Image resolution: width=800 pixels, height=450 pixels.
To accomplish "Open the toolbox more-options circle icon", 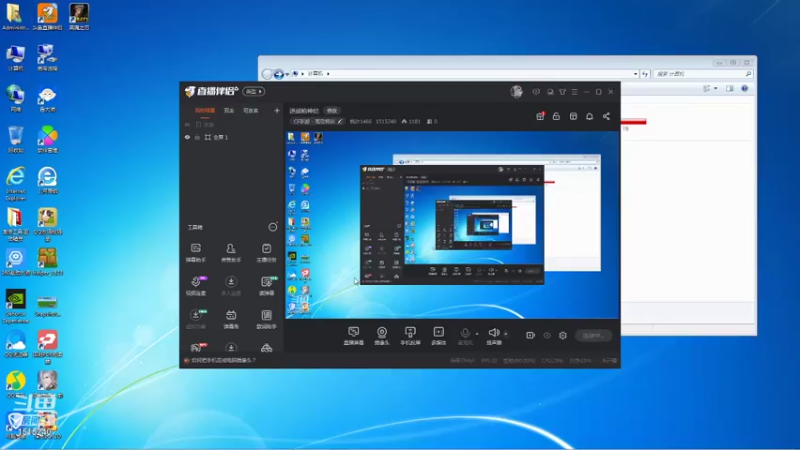I will pyautogui.click(x=273, y=227).
